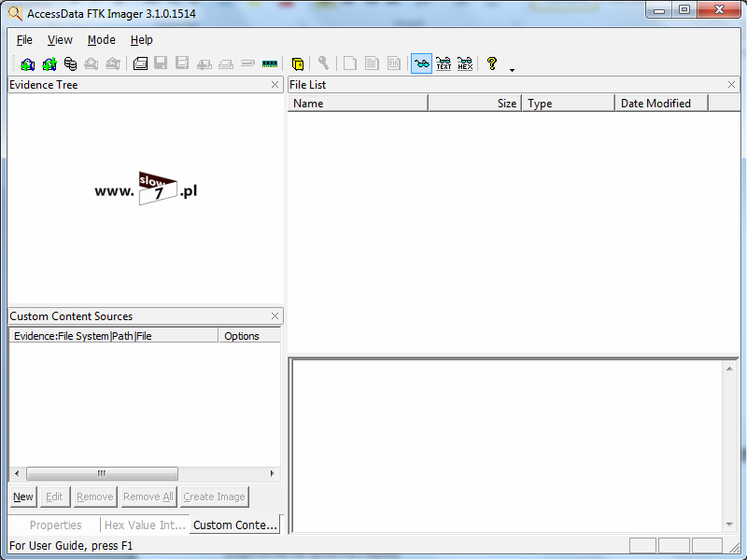
Task: Switch to the Properties tab
Action: point(55,525)
